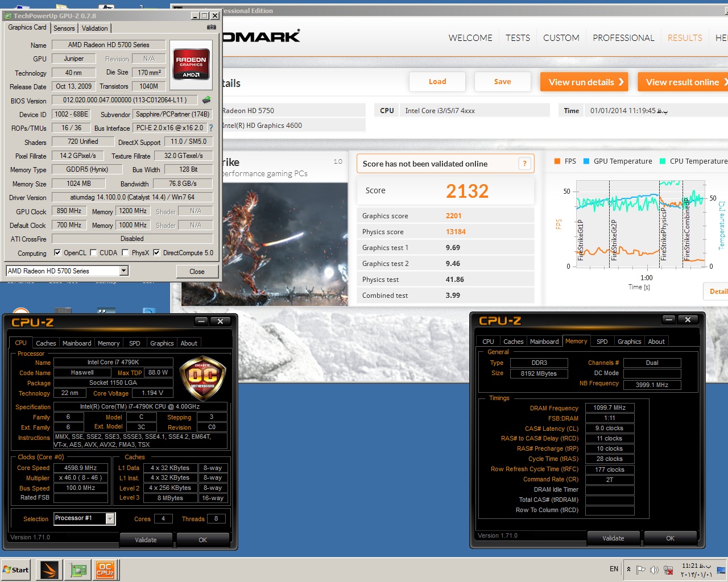Open the CPU tab in right CPU-Z
728x582 pixels.
pos(488,342)
